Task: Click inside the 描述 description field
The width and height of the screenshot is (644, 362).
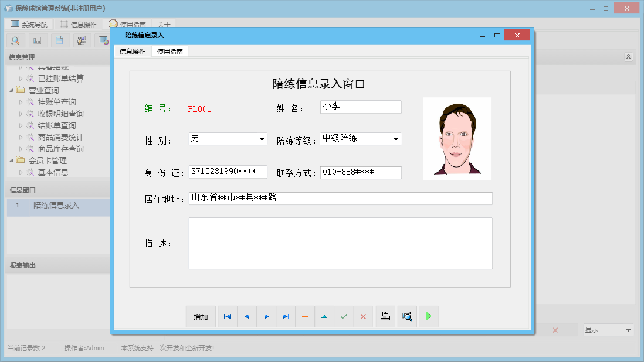Action: click(x=340, y=243)
